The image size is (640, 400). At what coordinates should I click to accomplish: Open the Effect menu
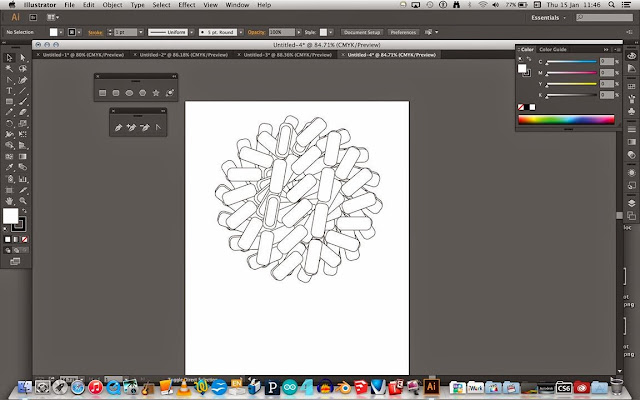tap(187, 5)
